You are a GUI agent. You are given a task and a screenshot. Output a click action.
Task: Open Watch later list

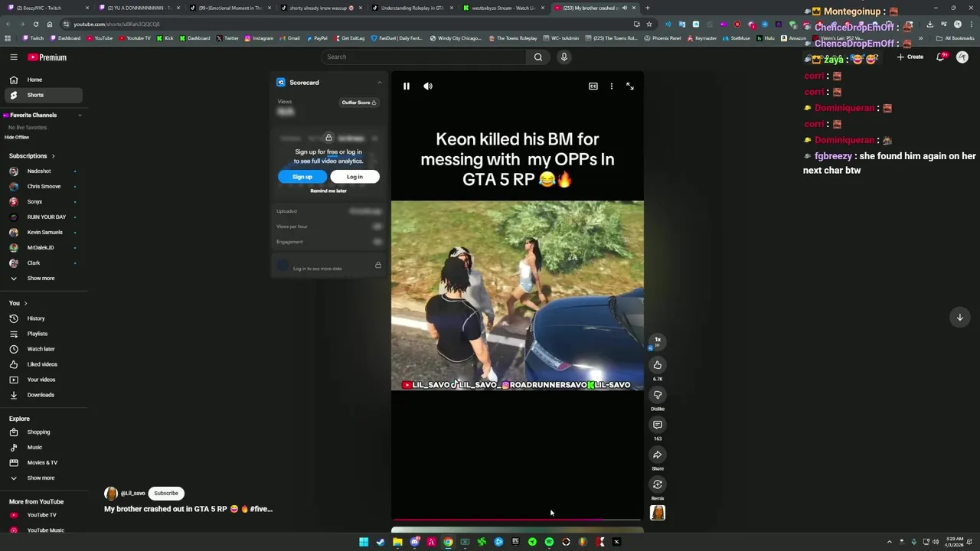point(42,349)
